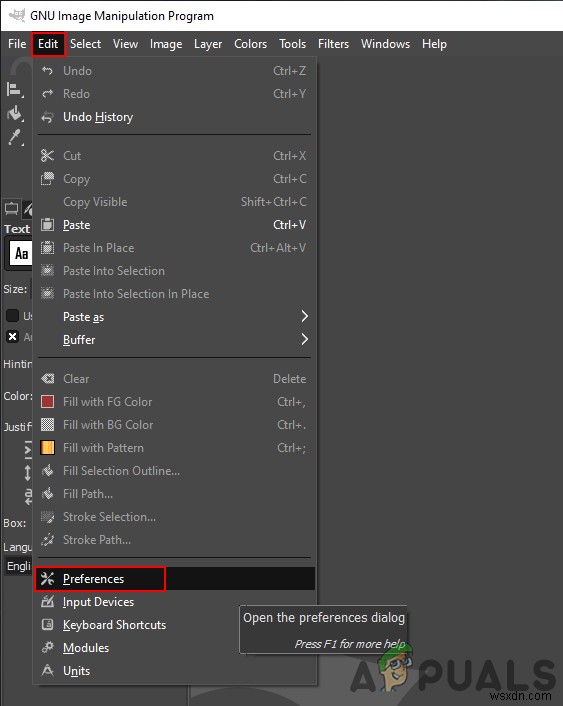This screenshot has width=563, height=706.
Task: Click the Ctrl+Y shortcut text beside Redo
Action: click(290, 94)
